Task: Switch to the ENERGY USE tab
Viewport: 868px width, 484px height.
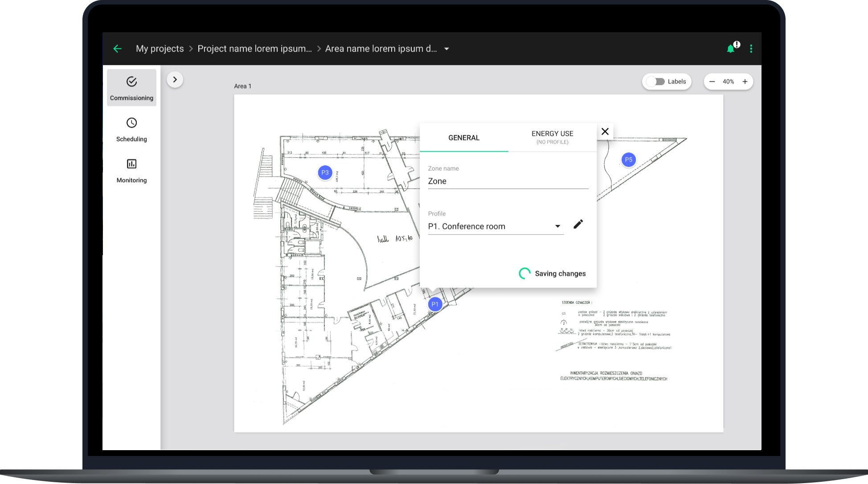Action: tap(553, 138)
